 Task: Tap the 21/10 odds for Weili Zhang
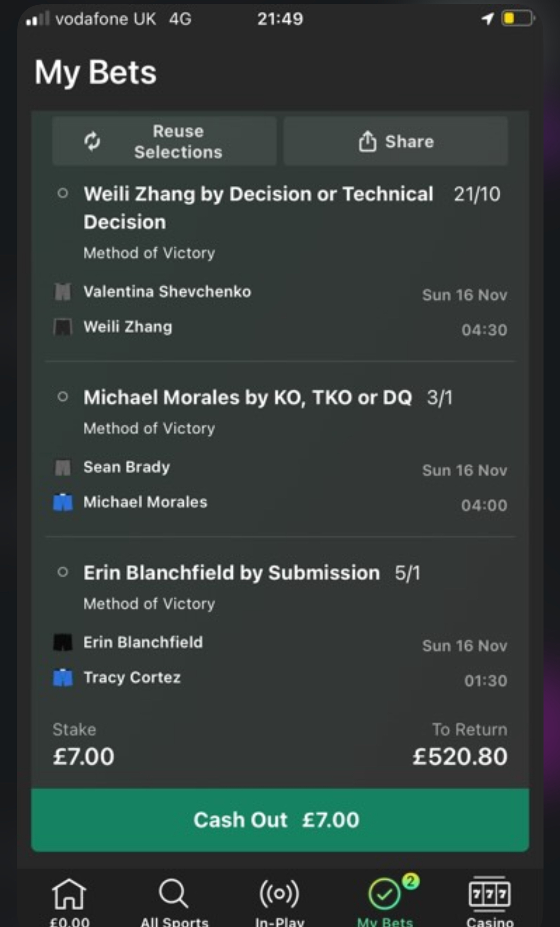pos(477,194)
